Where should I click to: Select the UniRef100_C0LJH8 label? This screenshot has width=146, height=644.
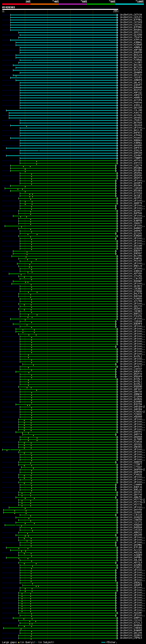pyautogui.click(x=131, y=110)
